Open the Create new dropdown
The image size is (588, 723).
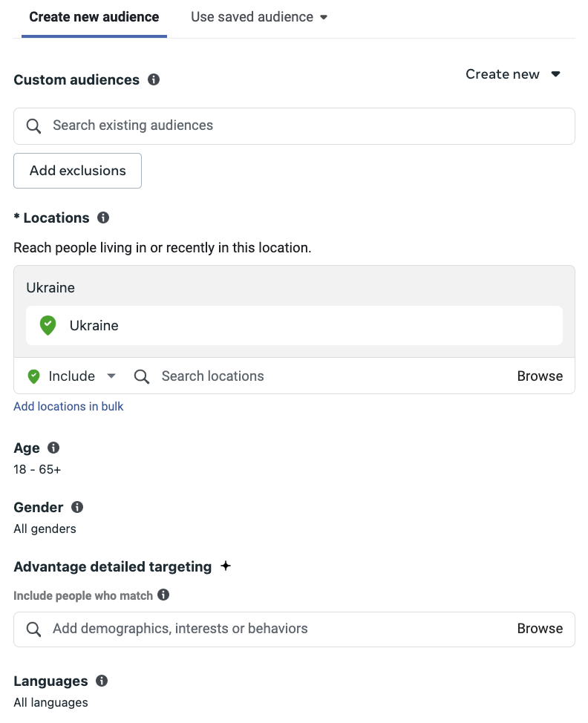click(x=512, y=74)
